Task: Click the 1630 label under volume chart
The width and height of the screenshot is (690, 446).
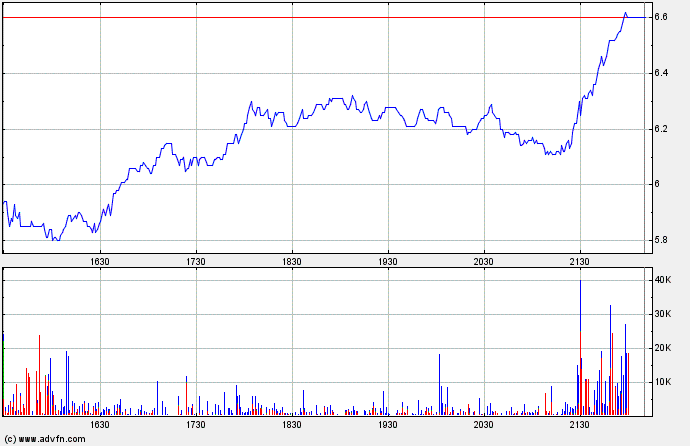Action: [x=100, y=424]
